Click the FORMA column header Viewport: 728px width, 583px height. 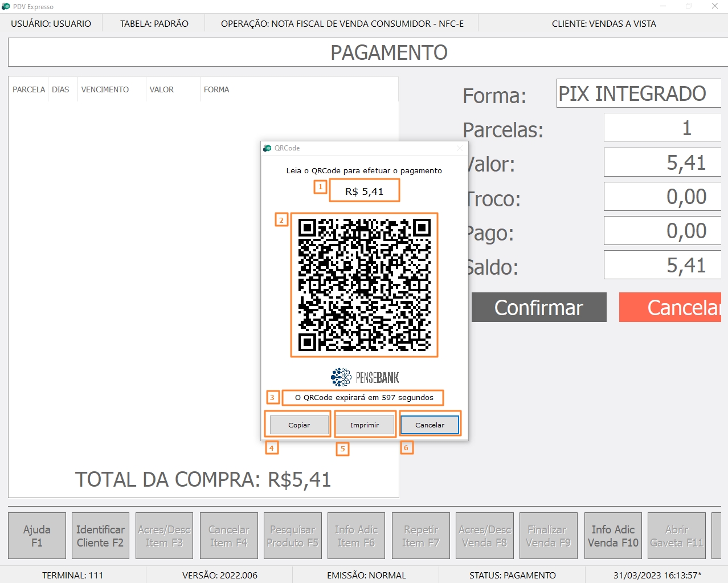tap(216, 89)
